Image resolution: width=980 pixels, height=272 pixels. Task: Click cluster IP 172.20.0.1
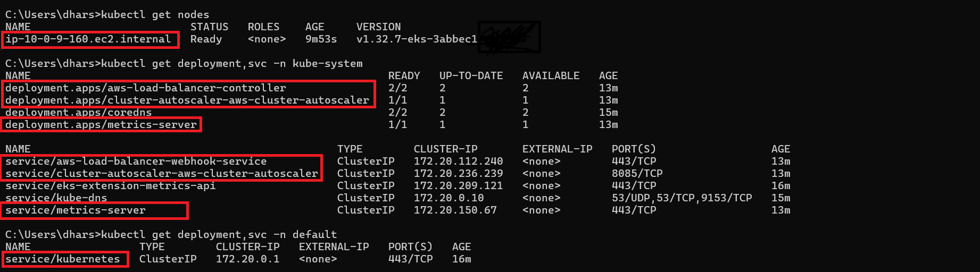(247, 259)
